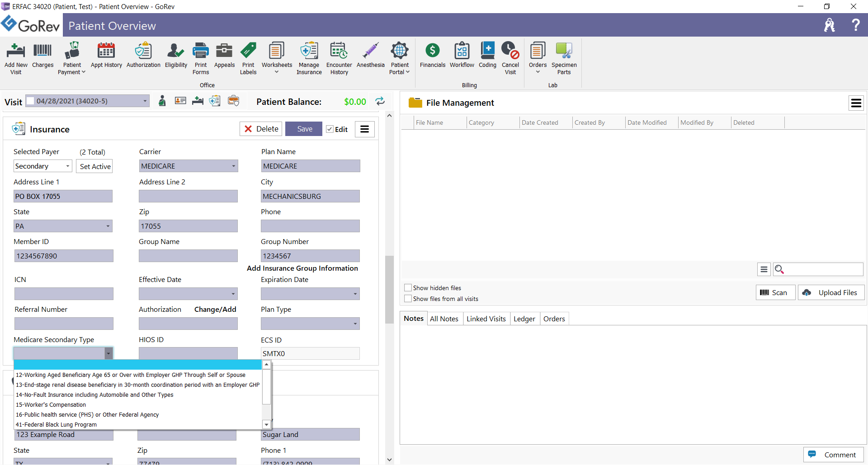Click Member ID field 1234567890

click(x=64, y=256)
